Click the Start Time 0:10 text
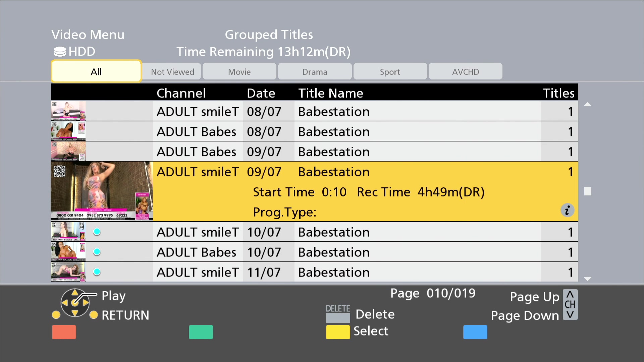This screenshot has height=362, width=644. [x=300, y=192]
